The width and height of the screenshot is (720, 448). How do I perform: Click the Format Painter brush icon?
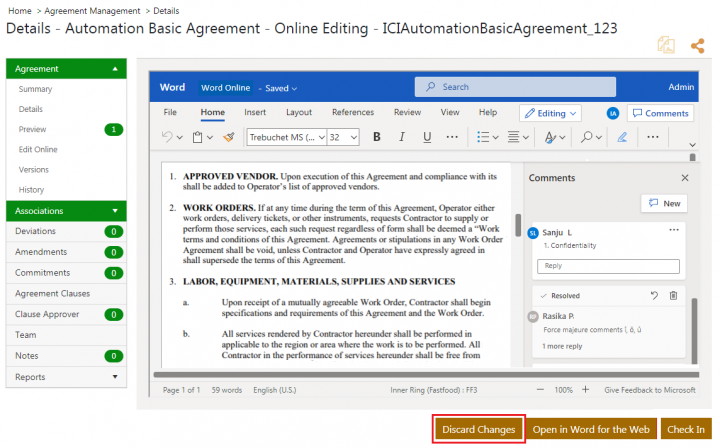229,137
